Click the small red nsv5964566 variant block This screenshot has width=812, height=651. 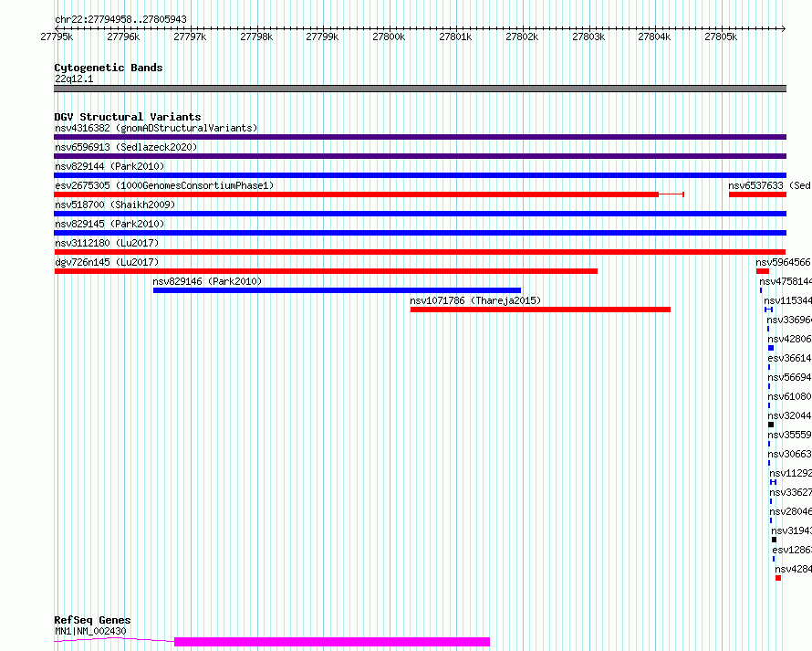pyautogui.click(x=763, y=271)
